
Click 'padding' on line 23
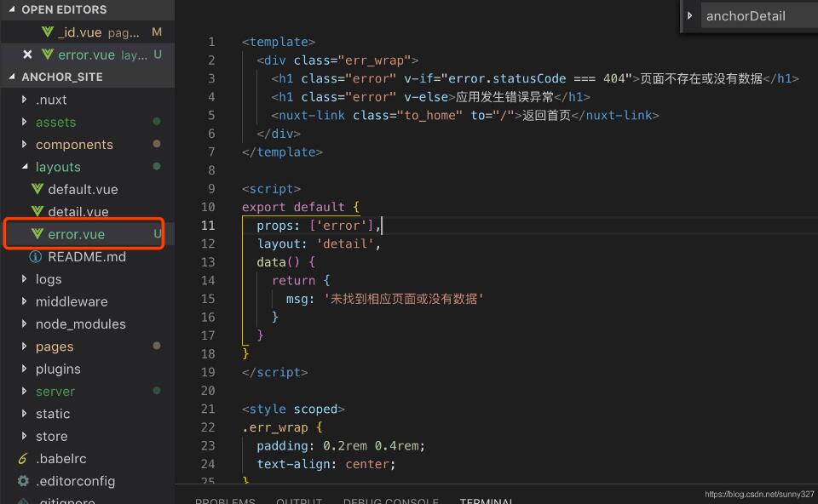click(282, 445)
